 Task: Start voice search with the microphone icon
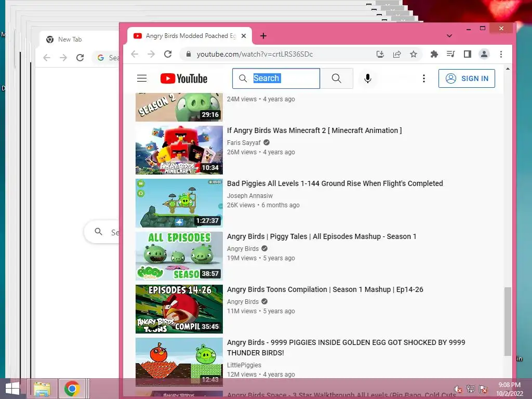pos(367,78)
